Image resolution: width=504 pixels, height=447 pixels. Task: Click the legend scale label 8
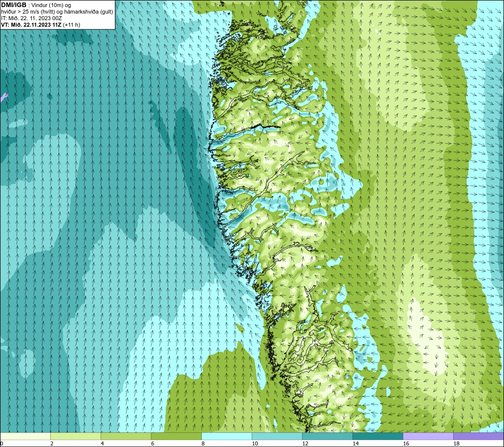(x=203, y=444)
